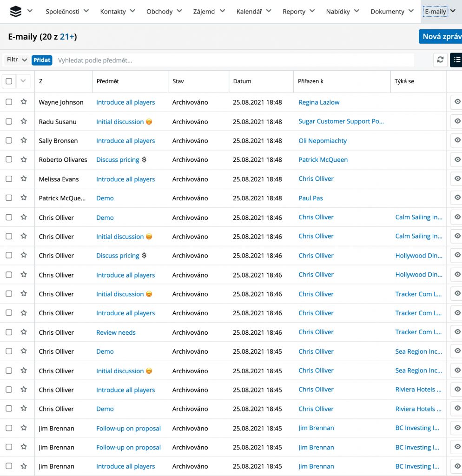This screenshot has height=476, width=462.
Task: Switch to list view icon
Action: pyautogui.click(x=456, y=60)
